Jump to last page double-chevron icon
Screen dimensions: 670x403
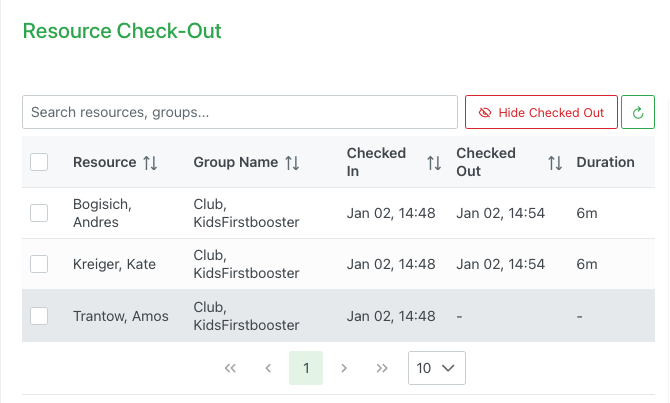382,368
